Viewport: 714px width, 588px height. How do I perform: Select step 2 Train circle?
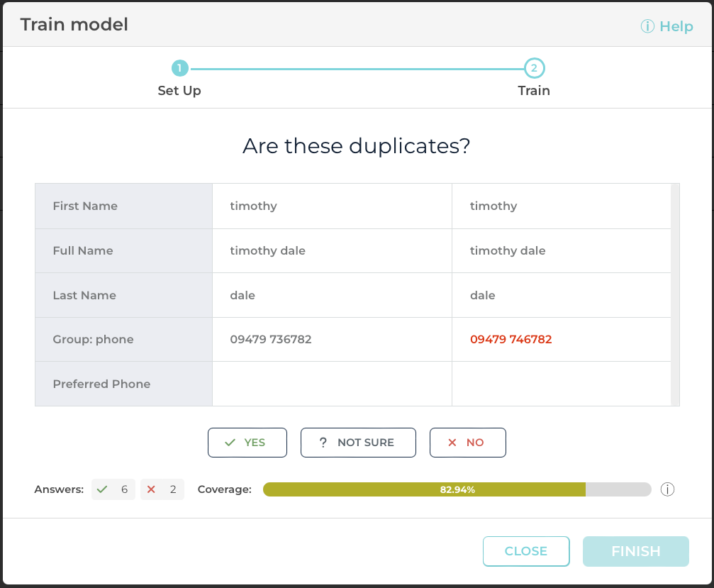(x=534, y=69)
